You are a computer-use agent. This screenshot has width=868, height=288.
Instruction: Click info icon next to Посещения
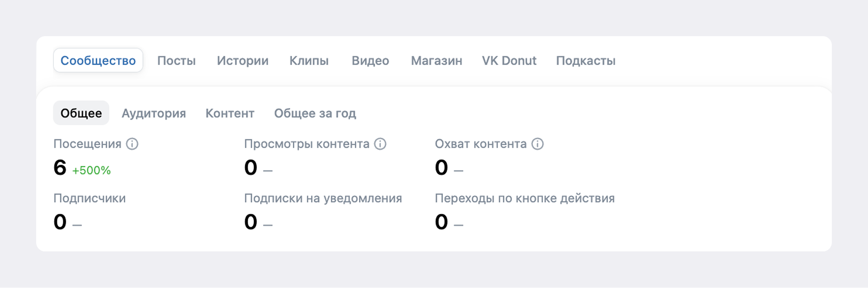(x=132, y=144)
